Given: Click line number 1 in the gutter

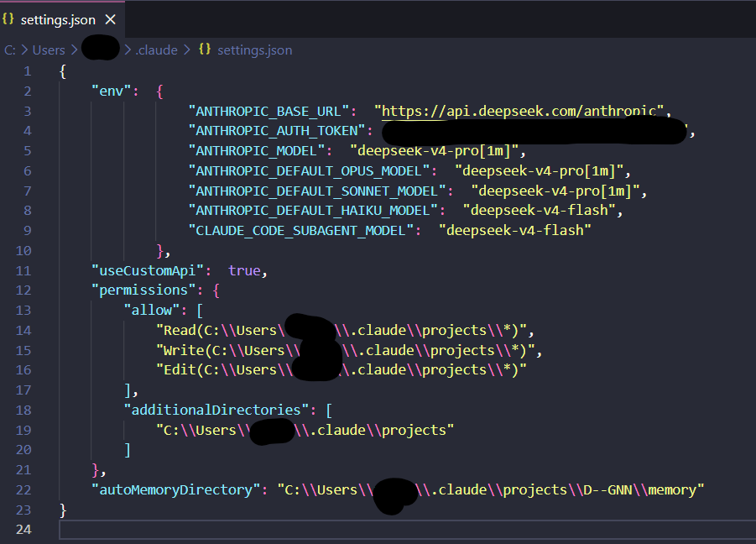Looking at the screenshot, I should [x=28, y=71].
